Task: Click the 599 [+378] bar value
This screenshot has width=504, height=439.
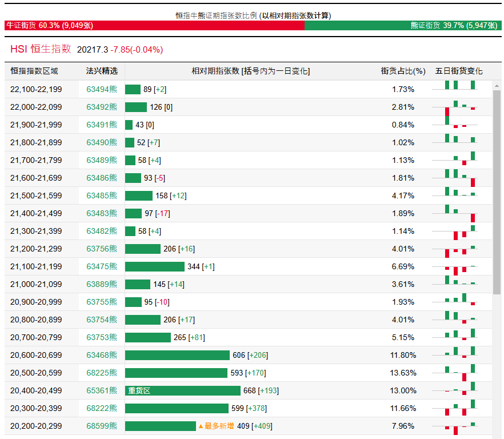Action: 249,408
